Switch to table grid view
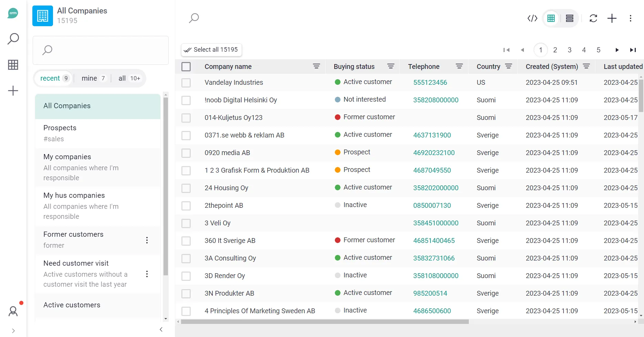 pyautogui.click(x=551, y=18)
